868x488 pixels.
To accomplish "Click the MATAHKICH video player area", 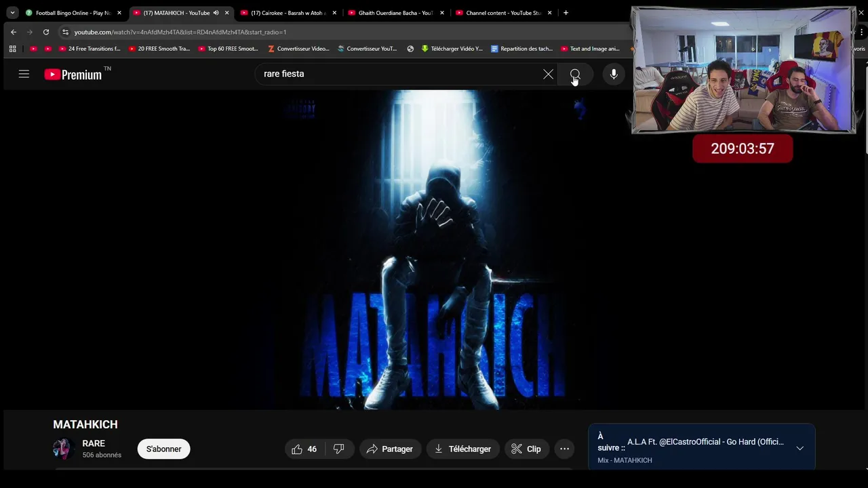I will pos(434,249).
